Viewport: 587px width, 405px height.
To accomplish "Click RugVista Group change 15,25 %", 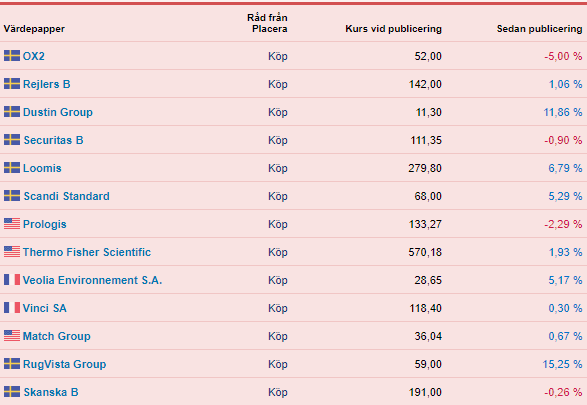I will click(x=562, y=364).
